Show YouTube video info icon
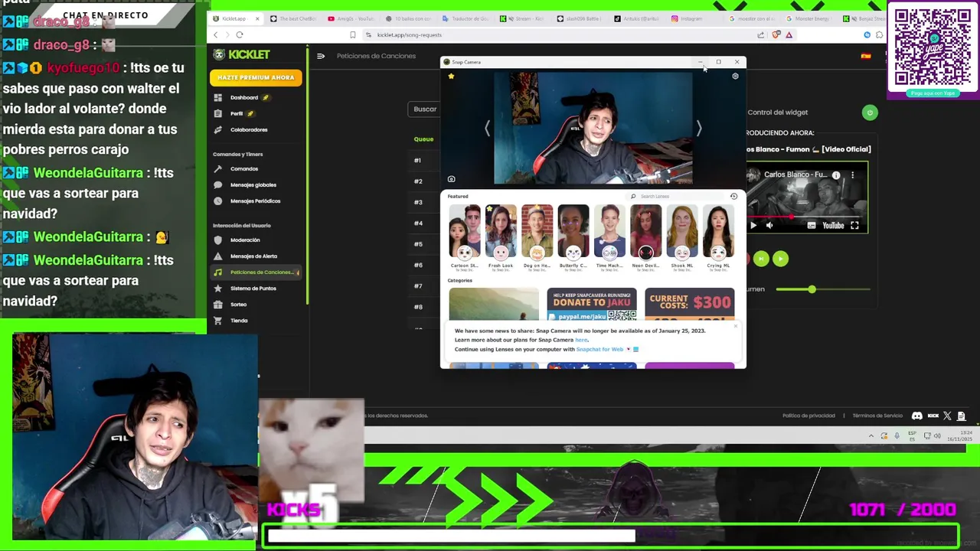 [x=836, y=175]
